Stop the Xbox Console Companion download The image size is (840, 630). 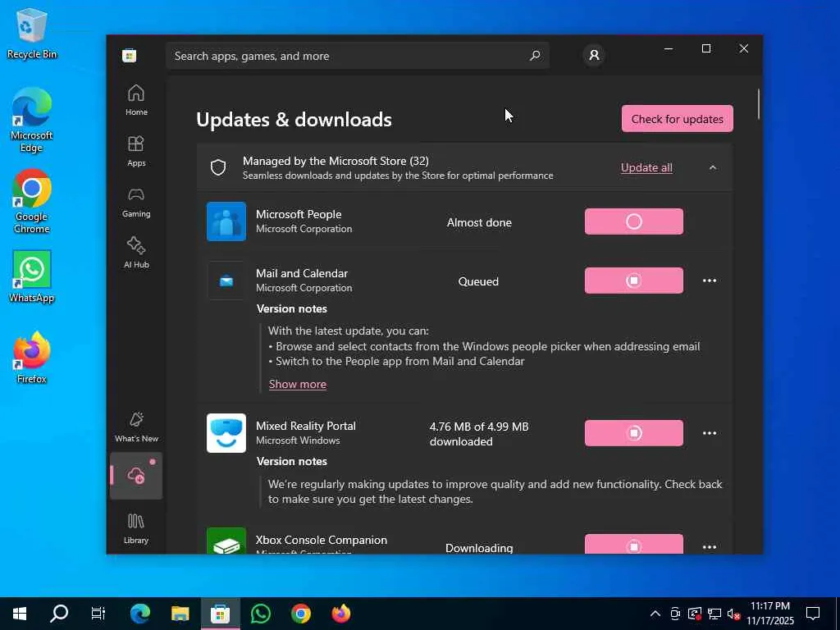point(634,544)
